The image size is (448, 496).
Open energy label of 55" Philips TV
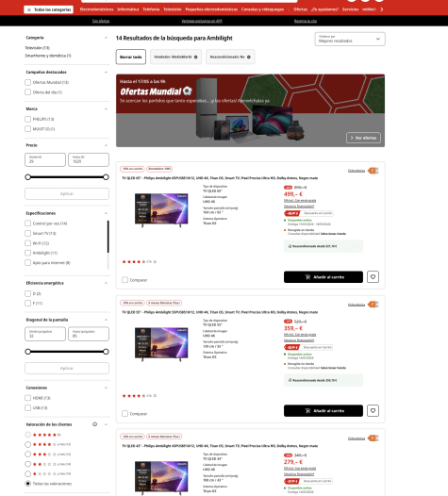coord(373,305)
